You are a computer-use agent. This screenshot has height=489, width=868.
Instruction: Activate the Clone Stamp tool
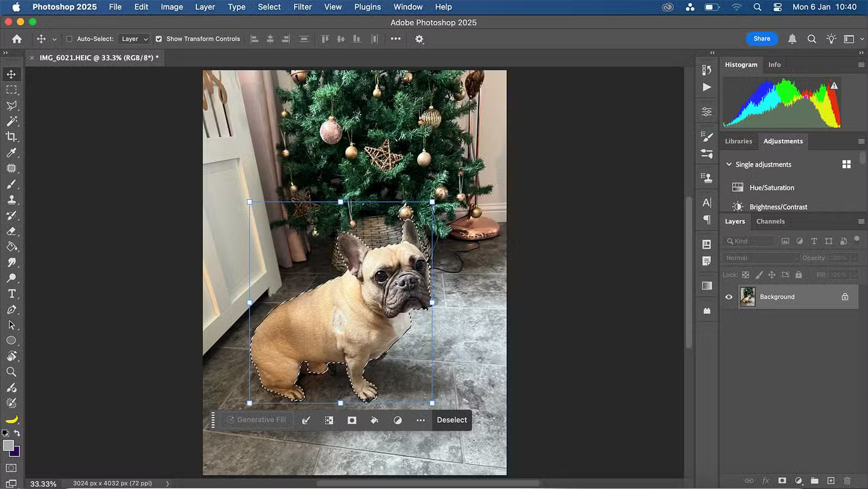12,200
